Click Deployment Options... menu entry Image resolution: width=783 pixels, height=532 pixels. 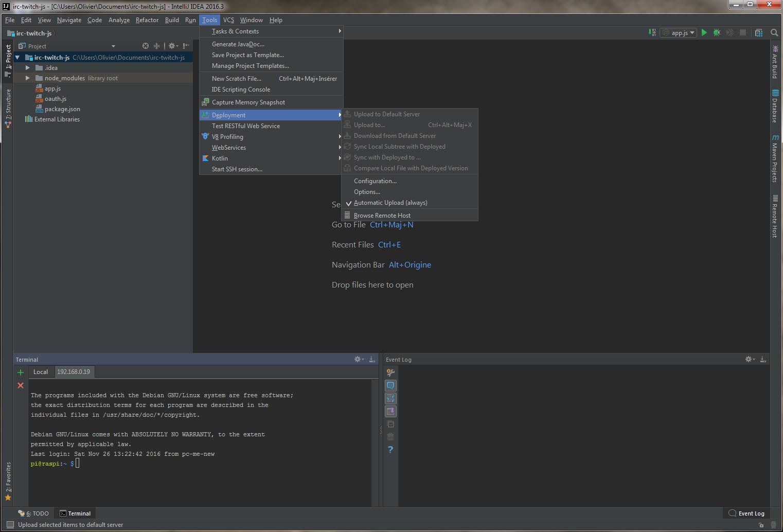pyautogui.click(x=410, y=192)
